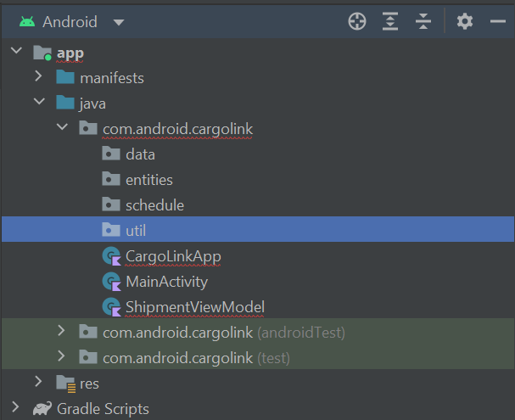Viewport: 515px width, 420px height.
Task: Click the Gradle elephant icon
Action: pos(42,408)
